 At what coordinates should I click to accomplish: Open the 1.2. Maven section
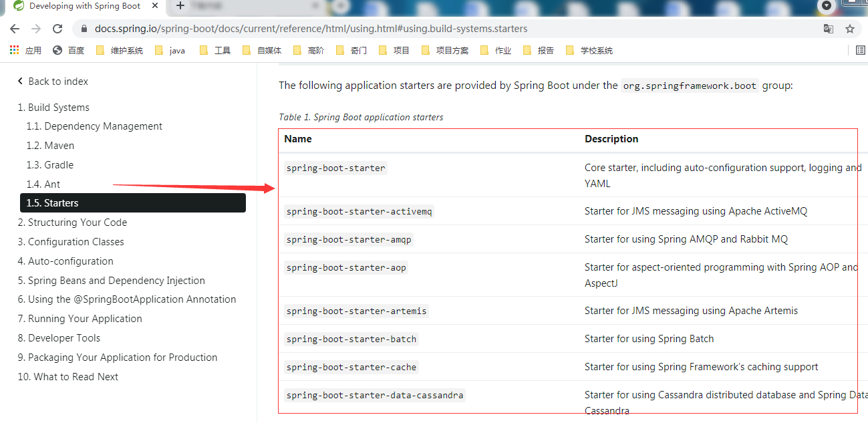pos(50,146)
